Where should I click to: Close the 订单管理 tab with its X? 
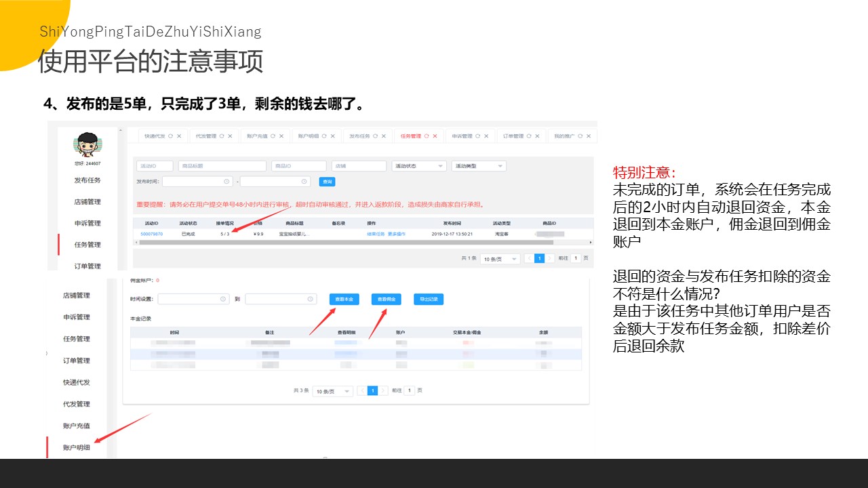coord(538,136)
